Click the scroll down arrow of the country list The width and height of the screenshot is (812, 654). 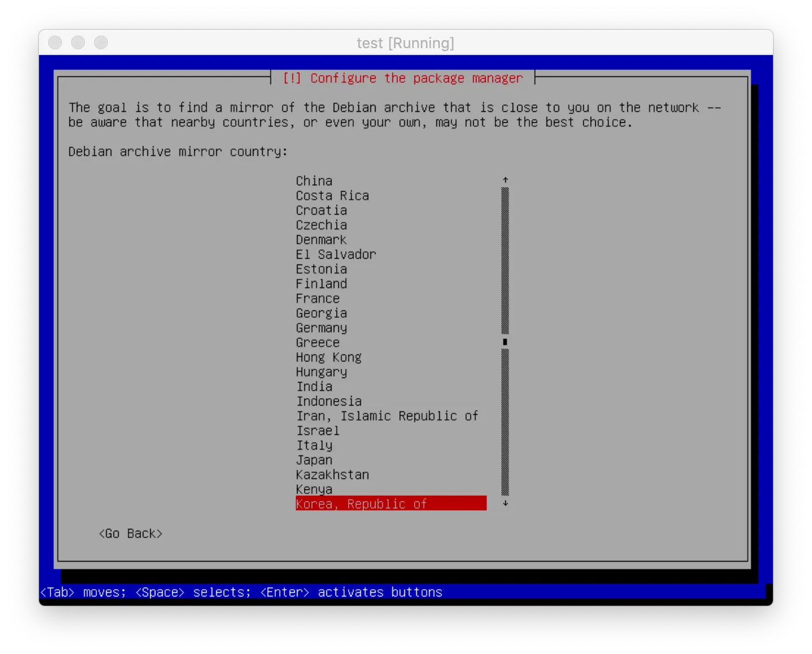pyautogui.click(x=505, y=503)
